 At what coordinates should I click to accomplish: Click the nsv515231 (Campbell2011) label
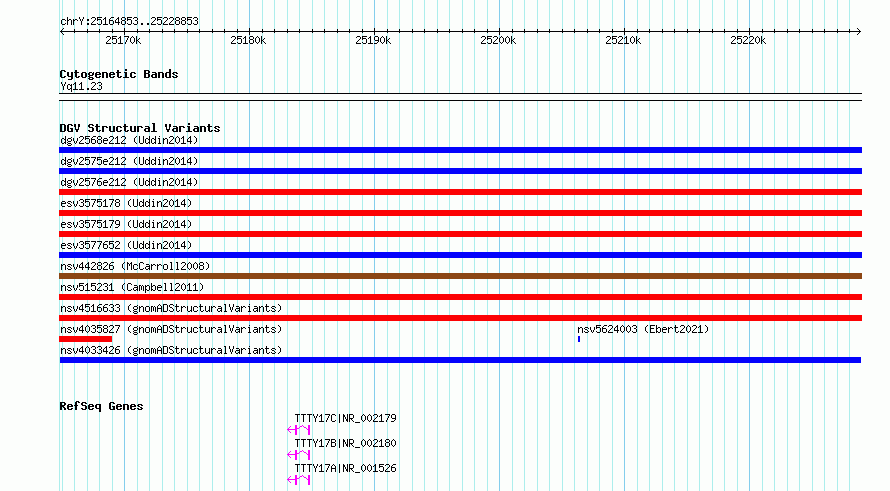132,287
